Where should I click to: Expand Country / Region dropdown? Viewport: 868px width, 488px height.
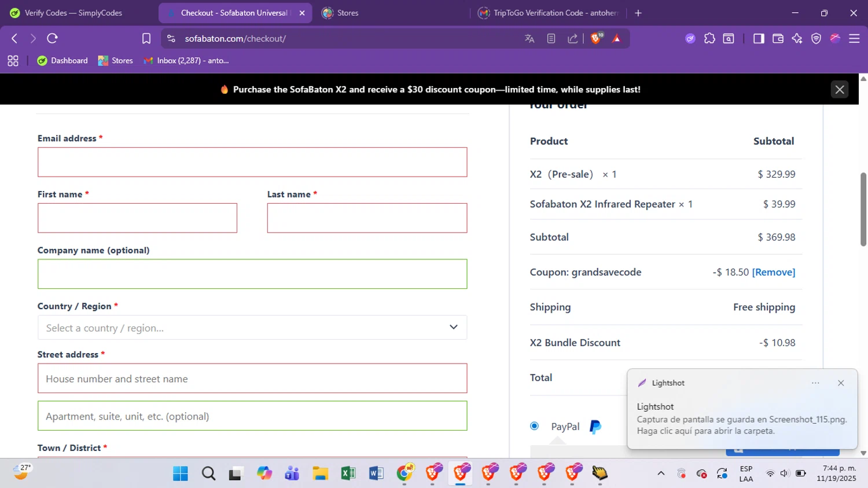[252, 328]
